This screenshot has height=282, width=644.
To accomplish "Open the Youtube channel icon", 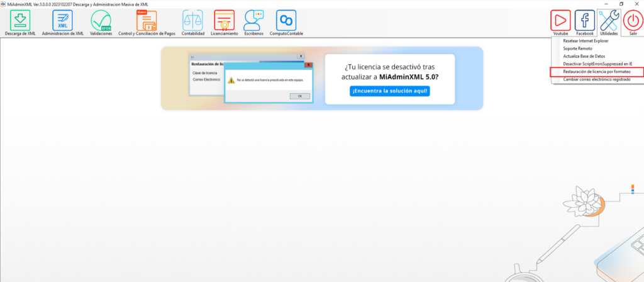I will tap(560, 23).
